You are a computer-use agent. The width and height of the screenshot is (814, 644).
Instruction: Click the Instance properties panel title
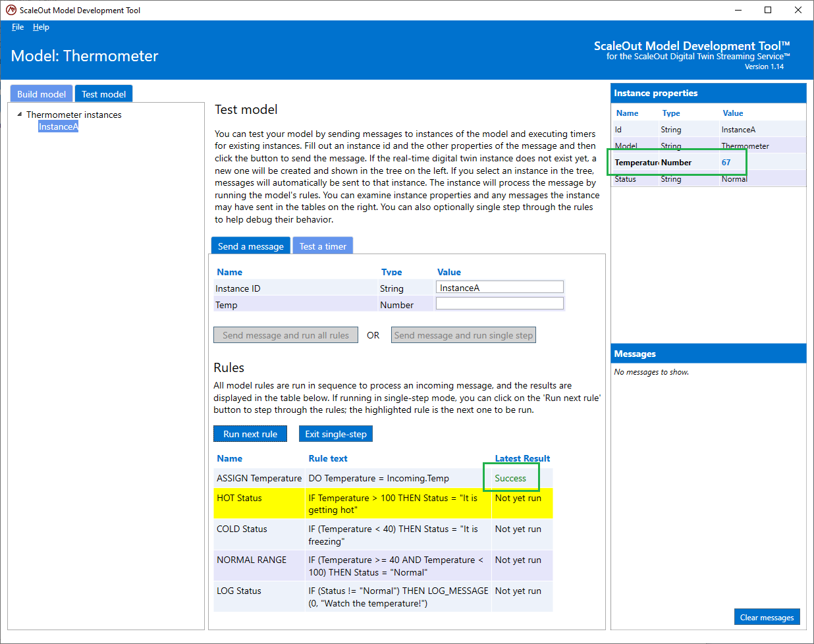point(656,93)
